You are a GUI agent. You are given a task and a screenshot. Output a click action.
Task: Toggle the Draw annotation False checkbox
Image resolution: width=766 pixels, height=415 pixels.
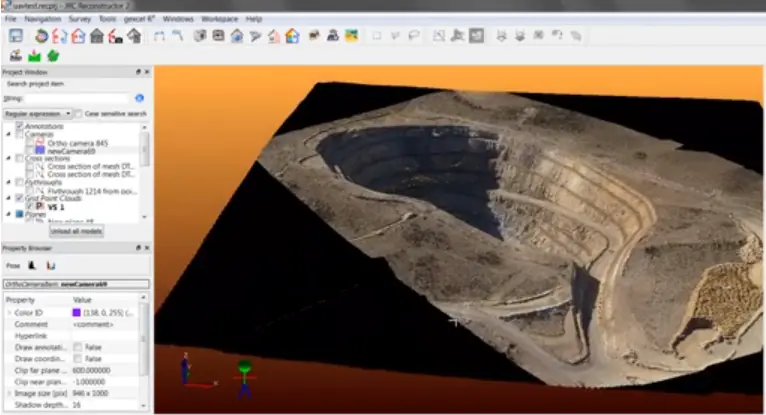coord(78,347)
